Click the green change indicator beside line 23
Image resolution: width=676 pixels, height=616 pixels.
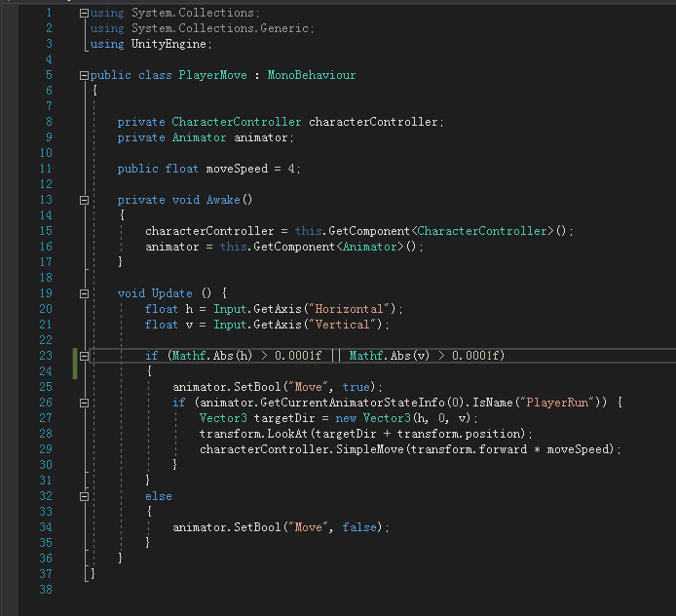(75, 364)
